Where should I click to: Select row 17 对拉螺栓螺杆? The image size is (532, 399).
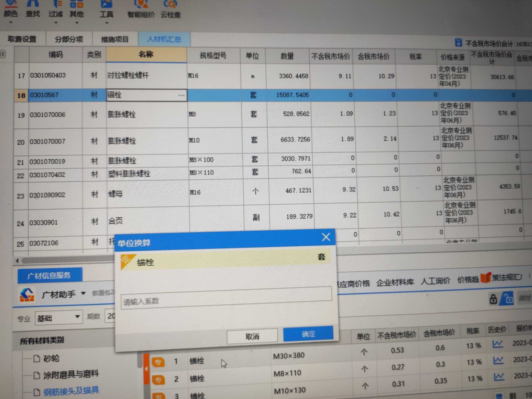point(128,76)
